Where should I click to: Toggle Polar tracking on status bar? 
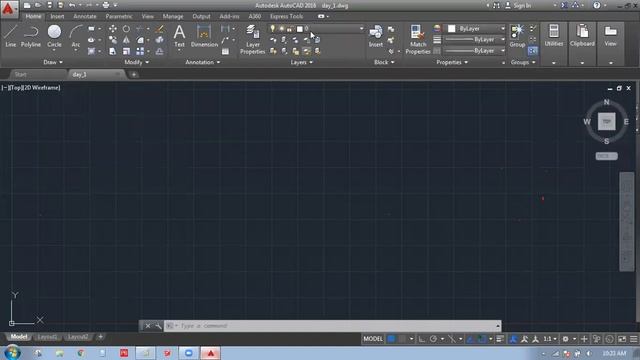tap(433, 339)
